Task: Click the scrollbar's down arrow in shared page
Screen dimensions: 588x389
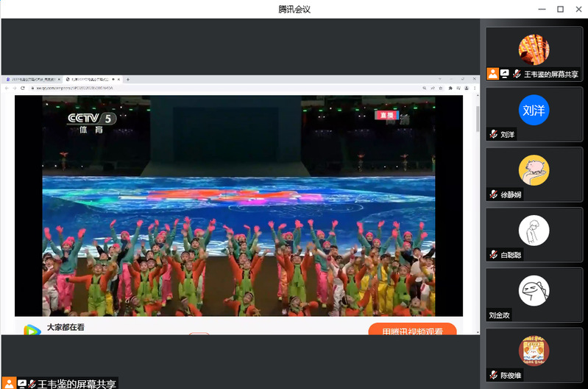Action: [x=478, y=332]
